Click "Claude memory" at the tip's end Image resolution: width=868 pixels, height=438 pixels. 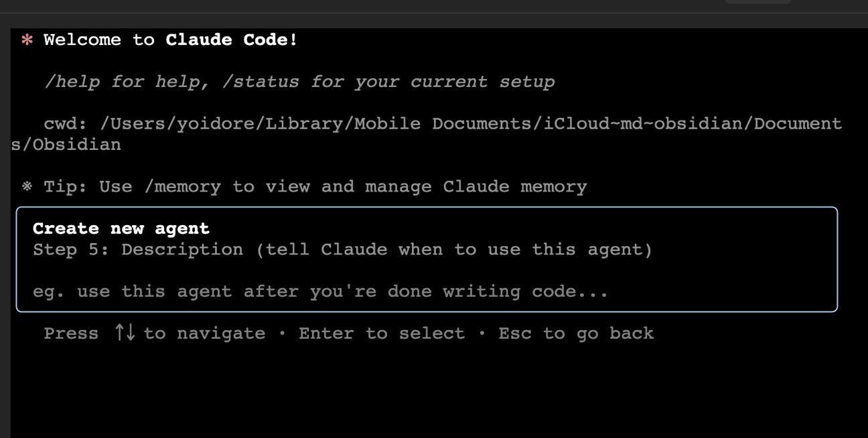tap(514, 187)
